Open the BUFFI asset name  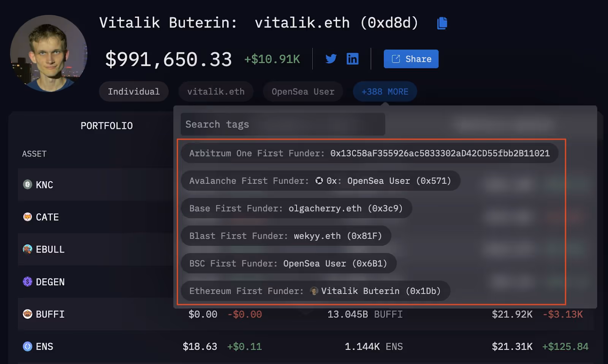[x=50, y=315]
